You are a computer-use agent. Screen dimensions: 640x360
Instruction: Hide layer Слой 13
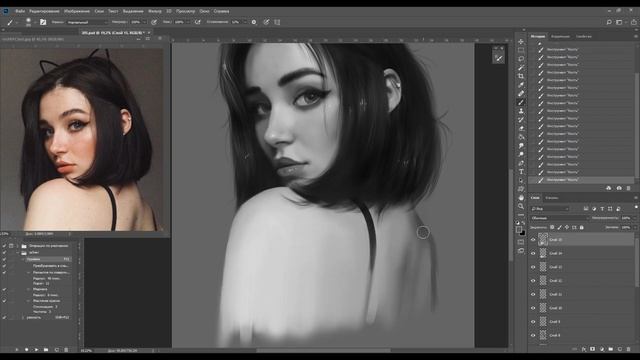pos(533,267)
